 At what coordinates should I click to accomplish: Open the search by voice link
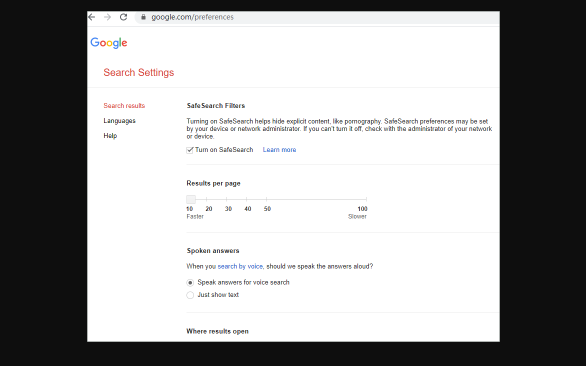240,266
